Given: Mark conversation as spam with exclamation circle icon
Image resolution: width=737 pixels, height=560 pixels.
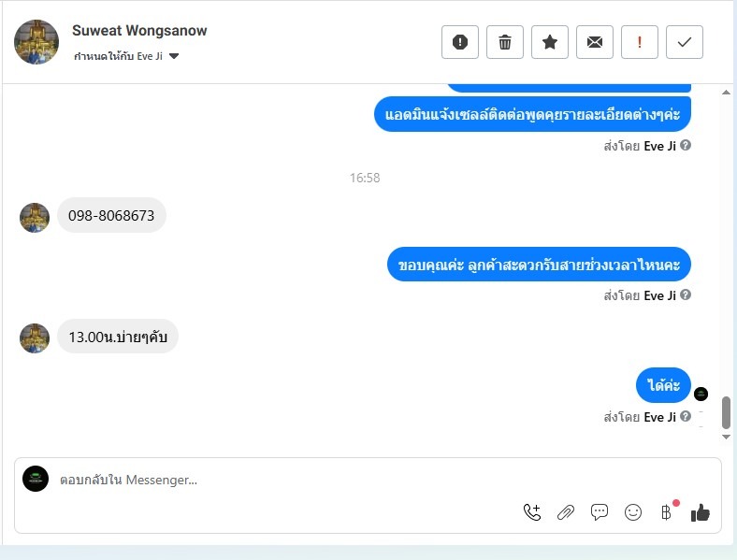Looking at the screenshot, I should [459, 42].
